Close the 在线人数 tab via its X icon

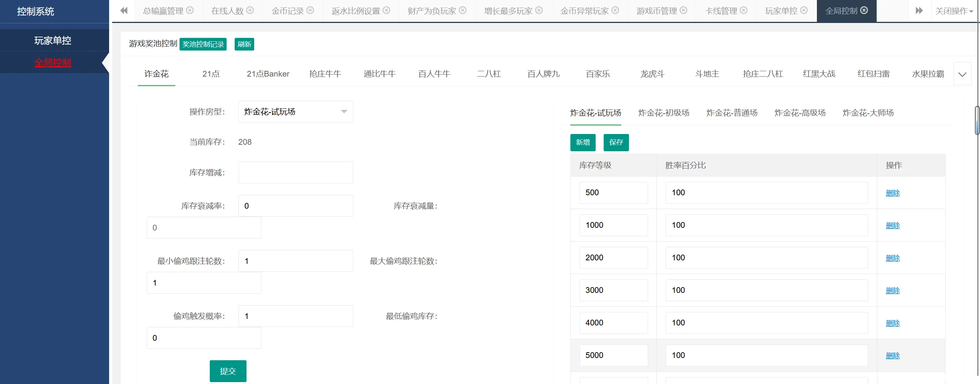click(x=250, y=10)
